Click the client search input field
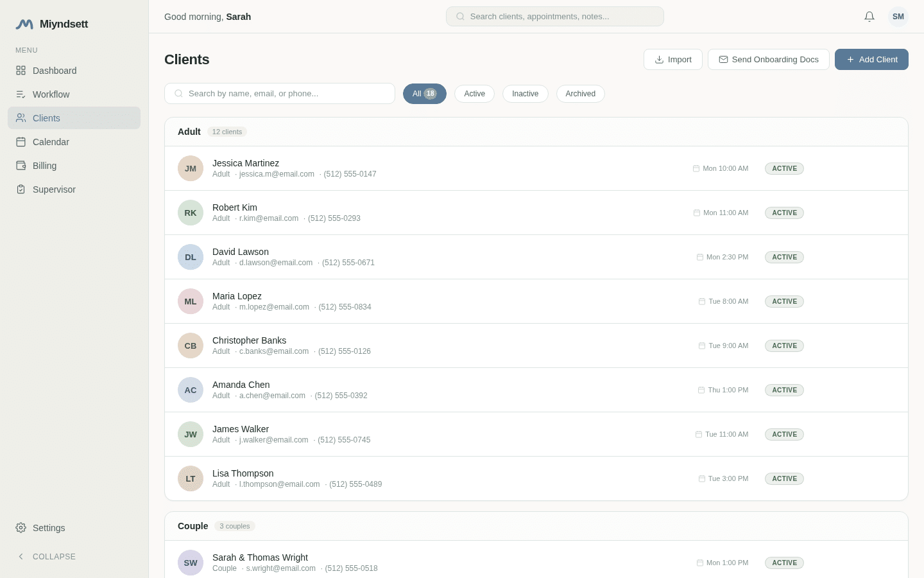 click(x=280, y=94)
